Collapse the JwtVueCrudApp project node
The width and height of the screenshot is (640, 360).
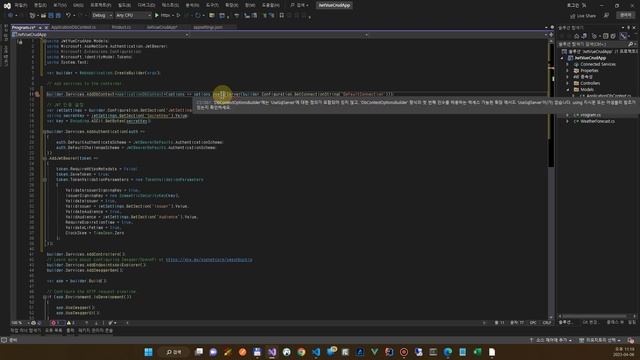click(x=562, y=58)
